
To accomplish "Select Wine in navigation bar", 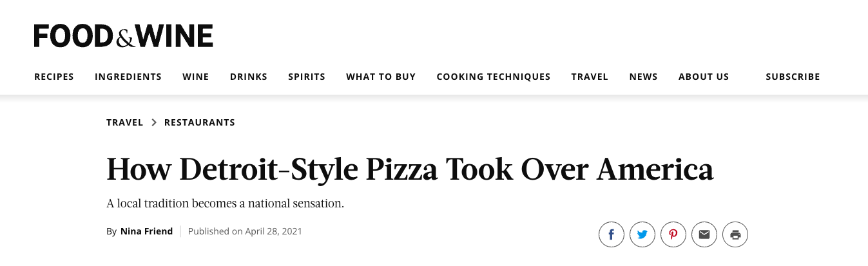I will [x=196, y=77].
